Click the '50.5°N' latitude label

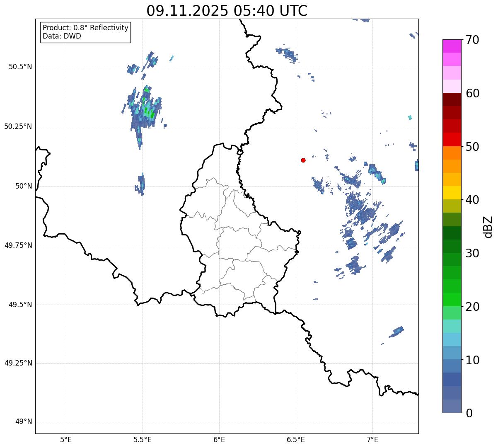[20, 67]
